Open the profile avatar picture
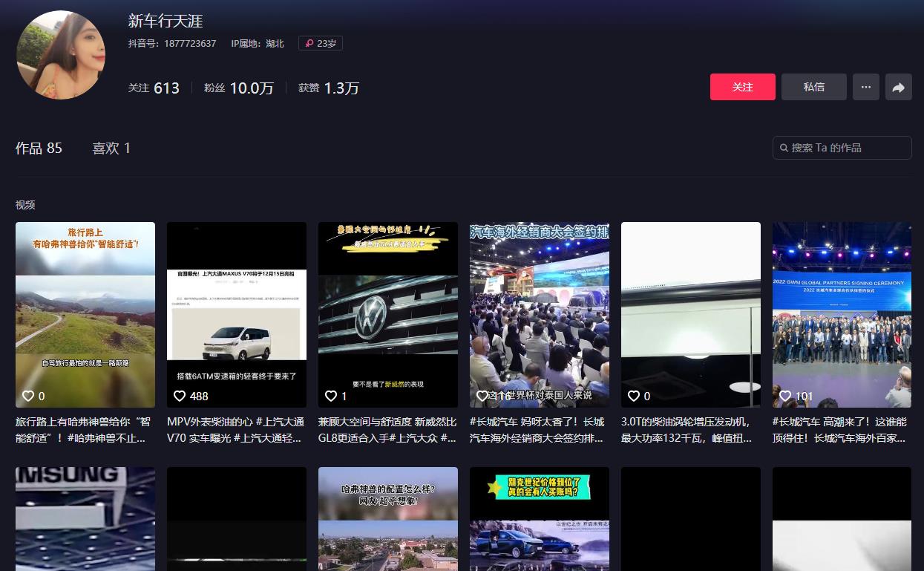The height and width of the screenshot is (571, 924). 61,55
